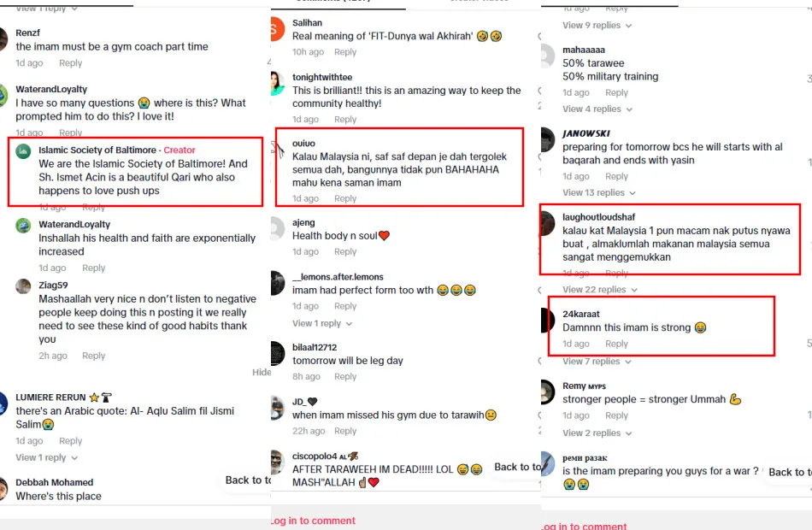
Task: Expand View 7 replies under 24karaat
Action: pyautogui.click(x=597, y=362)
